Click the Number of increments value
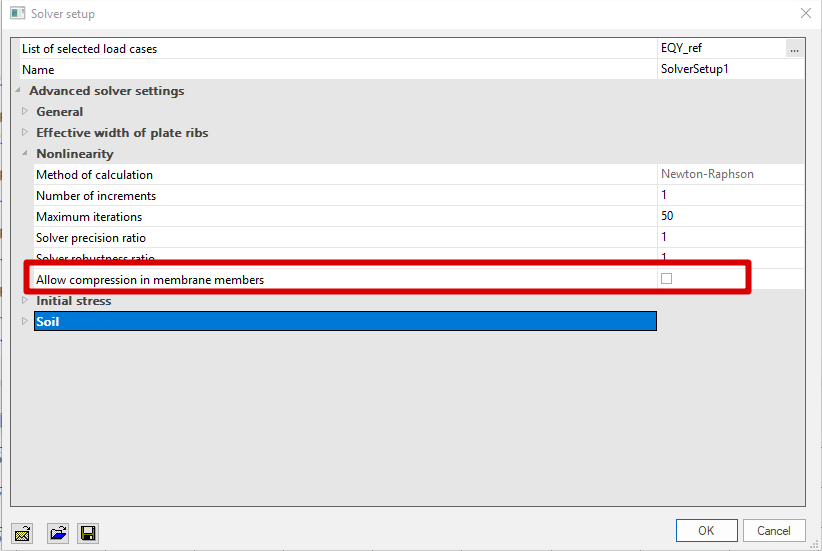Image resolution: width=822 pixels, height=551 pixels. pyautogui.click(x=730, y=195)
